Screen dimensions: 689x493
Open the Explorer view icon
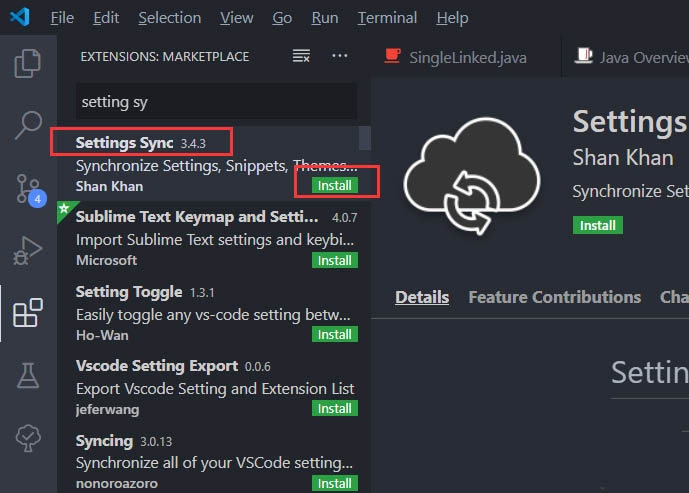point(28,64)
